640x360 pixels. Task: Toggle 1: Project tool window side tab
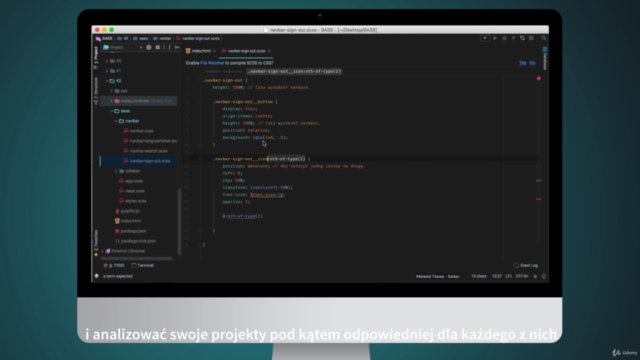click(x=96, y=58)
